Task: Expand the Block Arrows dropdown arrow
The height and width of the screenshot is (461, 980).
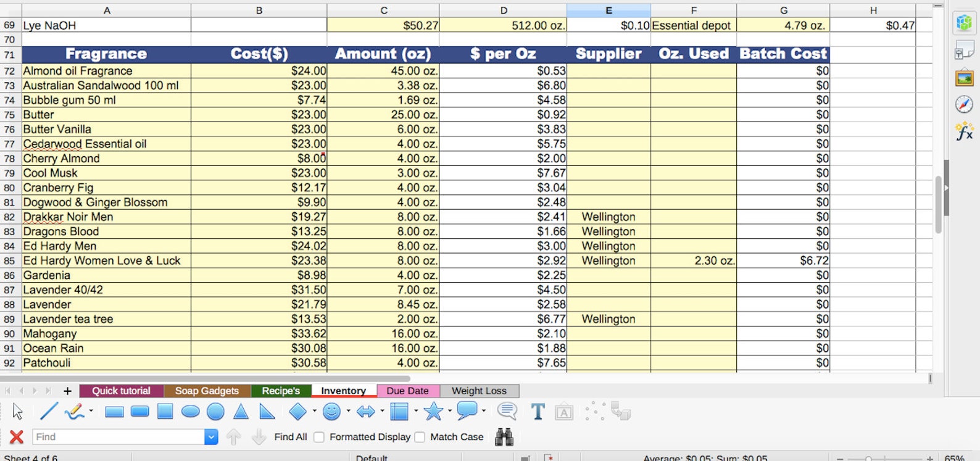Action: pyautogui.click(x=382, y=411)
